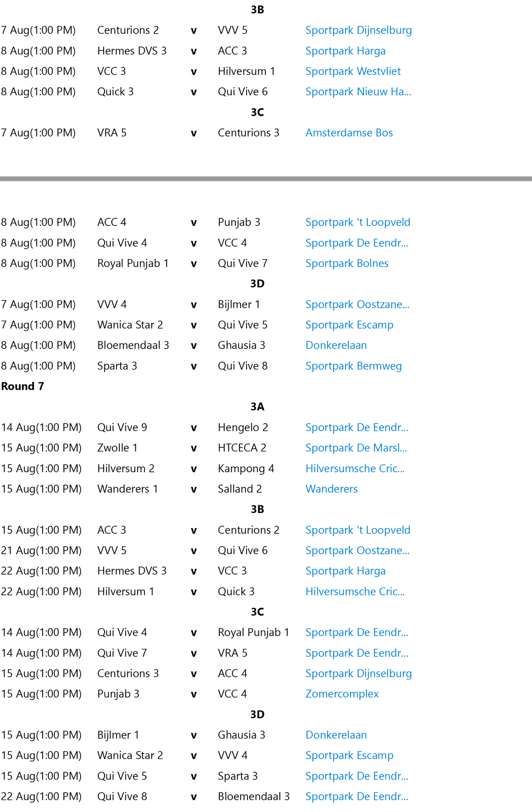Open Sportpark 't Loopveld for ACC 4 v Punjab 3
Screen dimensions: 532x812
coord(358,222)
